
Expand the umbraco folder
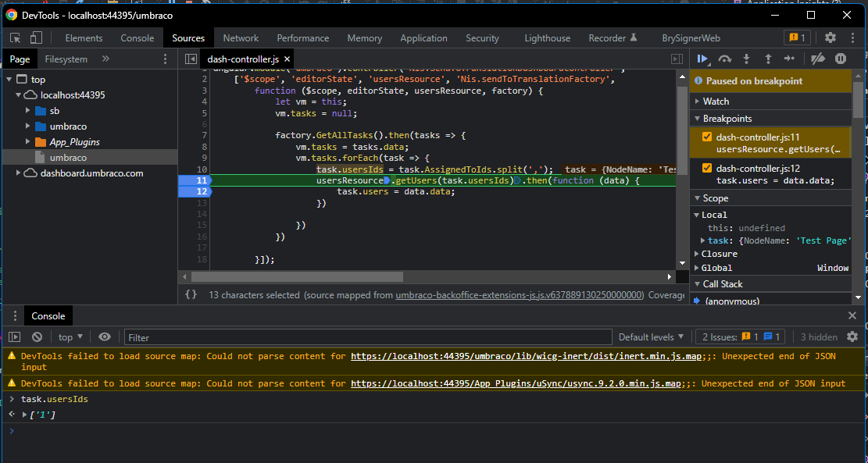pos(27,126)
